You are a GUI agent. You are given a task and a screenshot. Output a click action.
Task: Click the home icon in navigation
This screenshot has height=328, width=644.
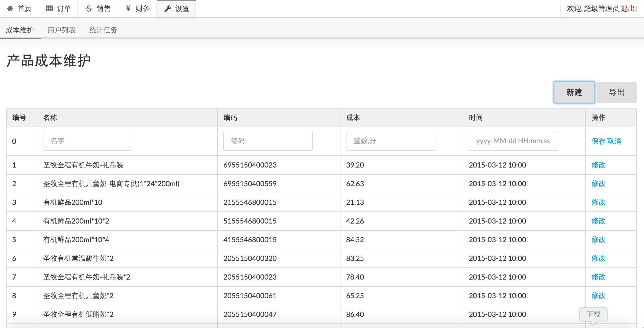10,9
